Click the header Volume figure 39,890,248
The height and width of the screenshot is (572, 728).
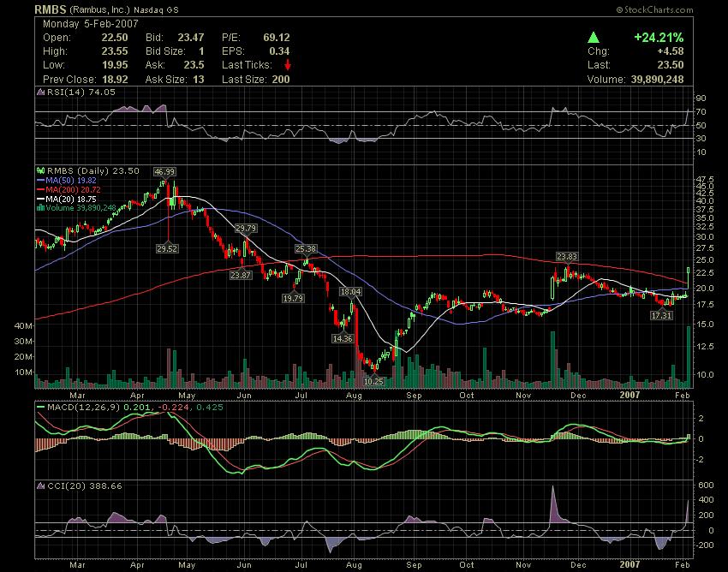[x=658, y=80]
